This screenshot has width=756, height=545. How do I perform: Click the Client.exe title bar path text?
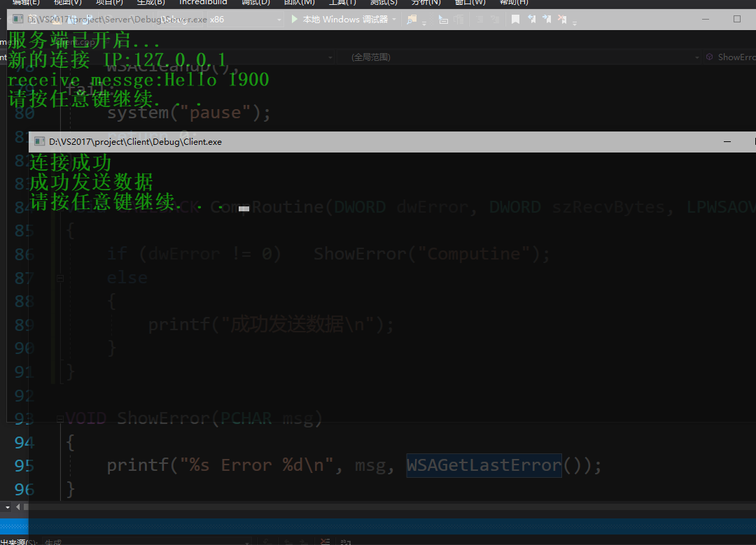click(136, 141)
